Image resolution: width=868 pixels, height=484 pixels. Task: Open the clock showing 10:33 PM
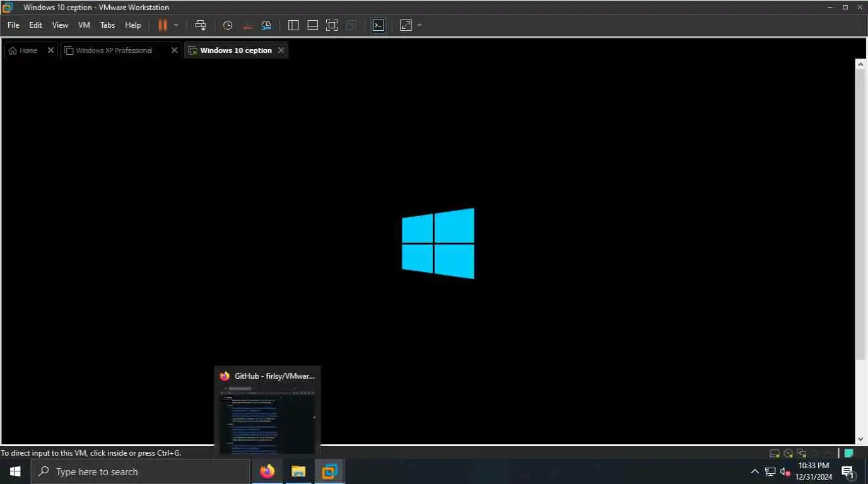(x=814, y=471)
